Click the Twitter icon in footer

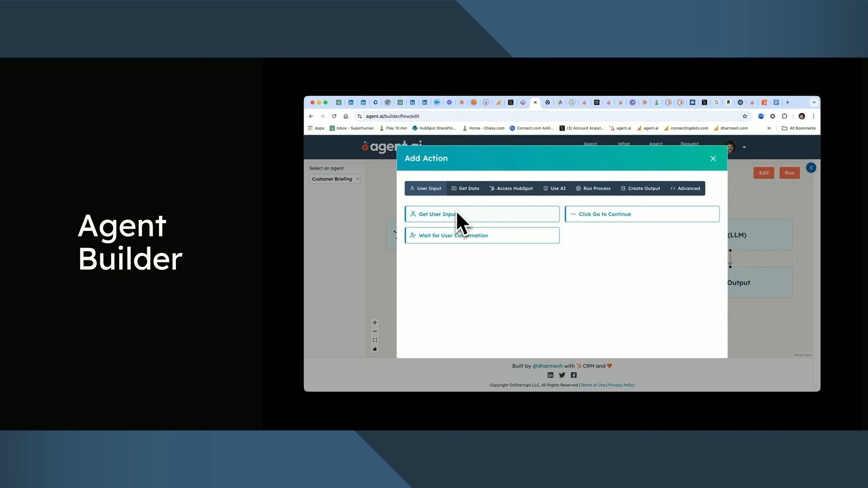coord(562,375)
